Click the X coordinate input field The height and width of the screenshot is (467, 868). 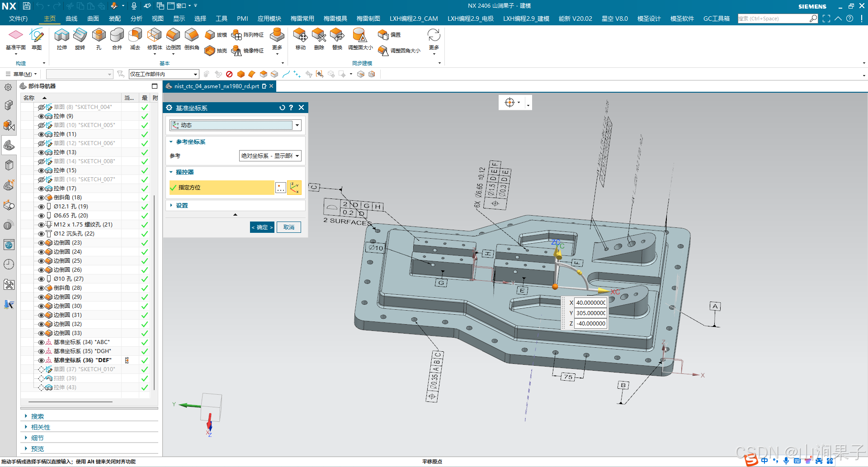(590, 303)
